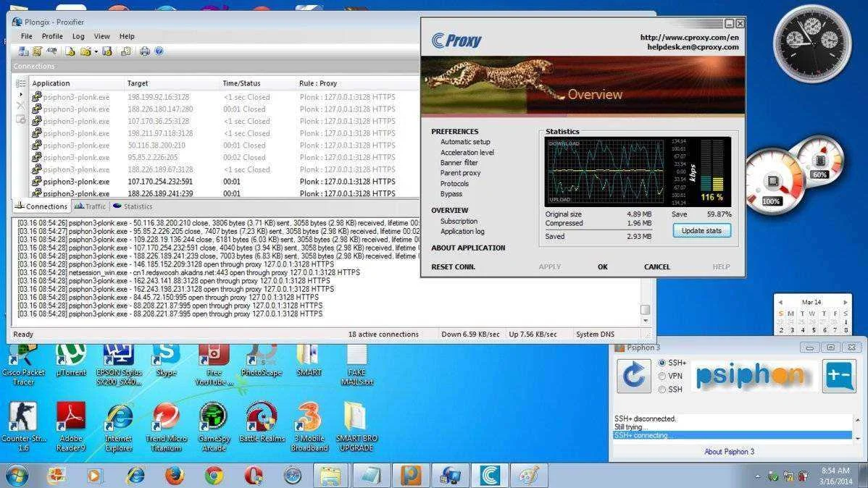The image size is (868, 488).
Task: Click Update stats button in CProxy
Action: 701,231
